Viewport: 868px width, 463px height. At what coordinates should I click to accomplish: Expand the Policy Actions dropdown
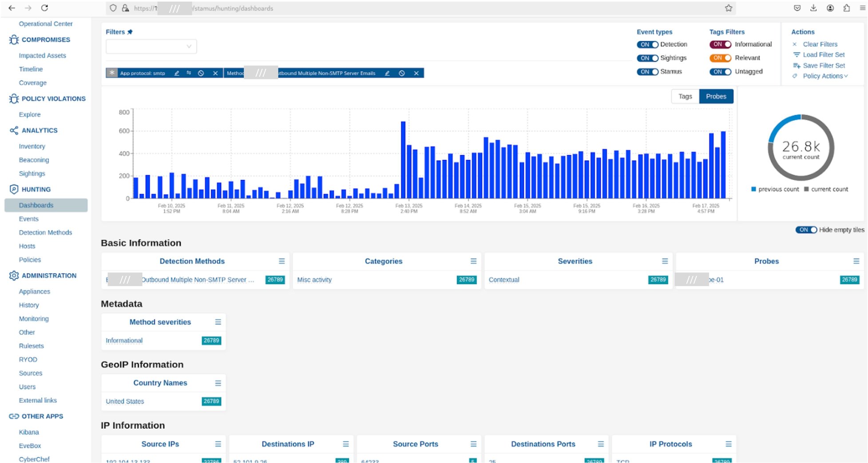[824, 76]
